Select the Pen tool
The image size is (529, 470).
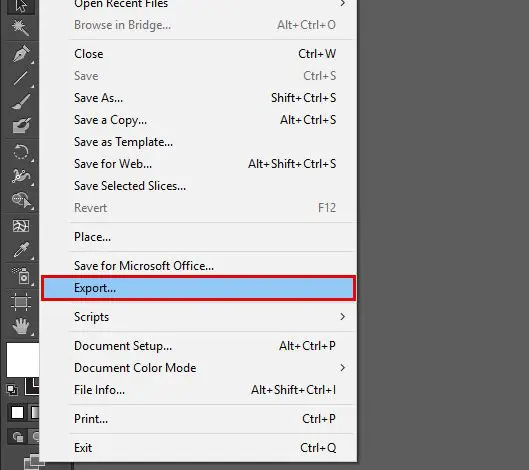click(x=21, y=53)
